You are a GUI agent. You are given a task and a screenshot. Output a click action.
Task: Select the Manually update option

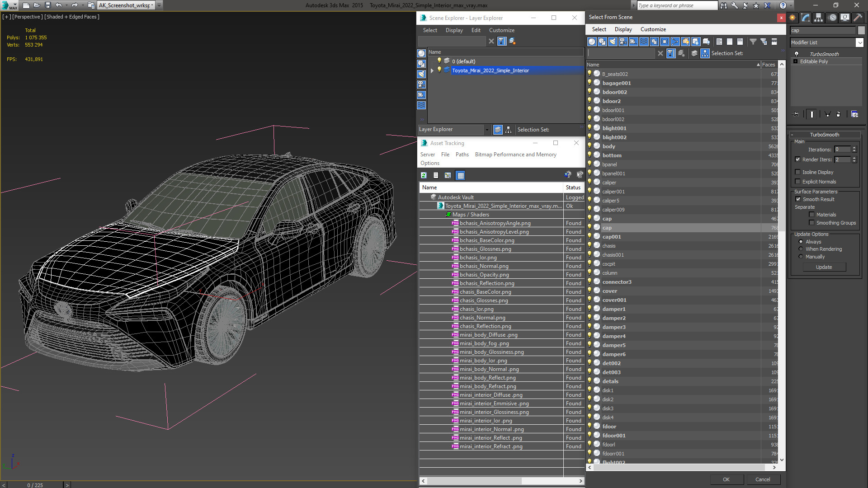[x=801, y=257]
